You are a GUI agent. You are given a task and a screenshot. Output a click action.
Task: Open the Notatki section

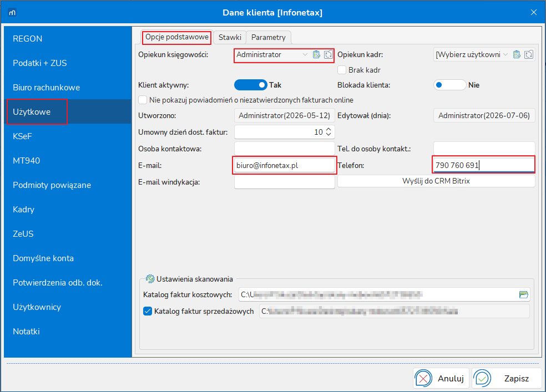point(68,331)
